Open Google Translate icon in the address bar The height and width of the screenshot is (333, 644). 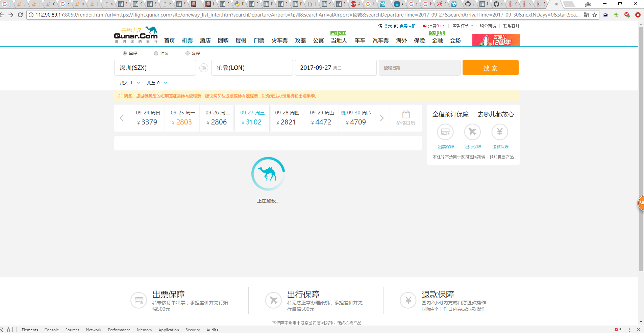[586, 15]
